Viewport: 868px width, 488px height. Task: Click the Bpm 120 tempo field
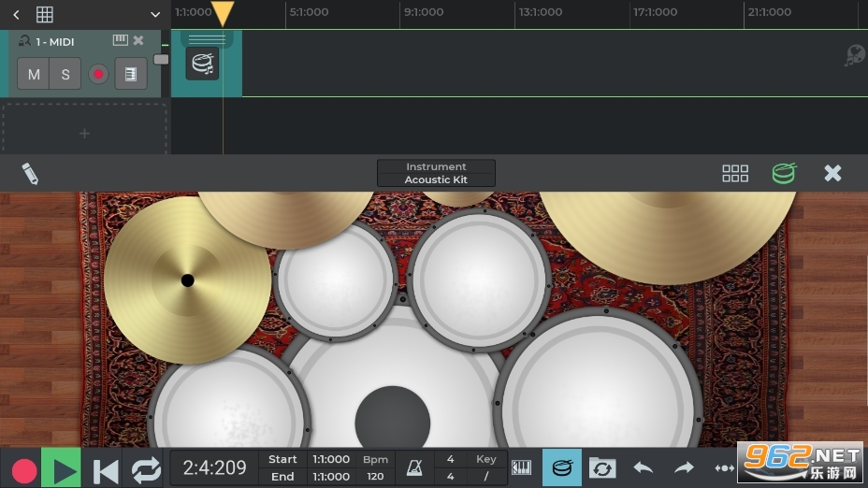tap(375, 468)
